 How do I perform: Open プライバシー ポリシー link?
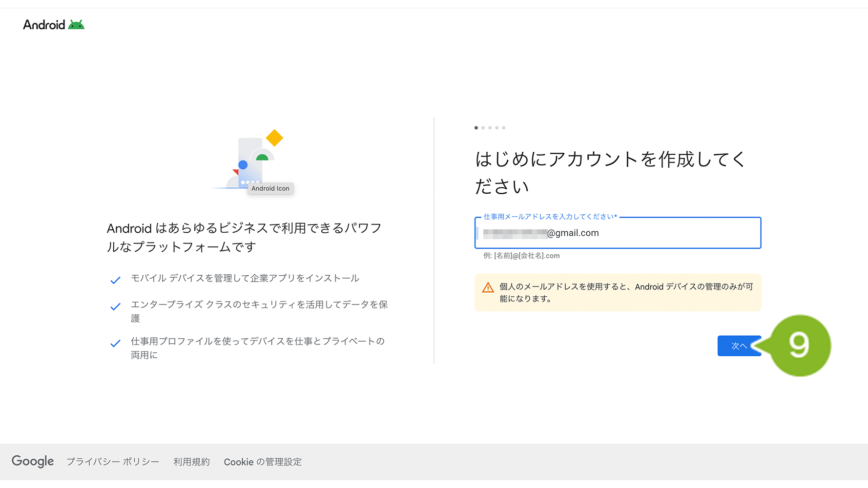point(113,462)
